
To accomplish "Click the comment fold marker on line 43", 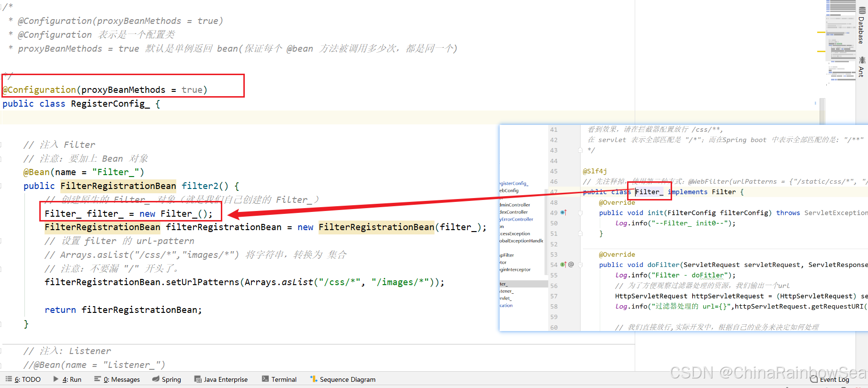I will tap(580, 150).
